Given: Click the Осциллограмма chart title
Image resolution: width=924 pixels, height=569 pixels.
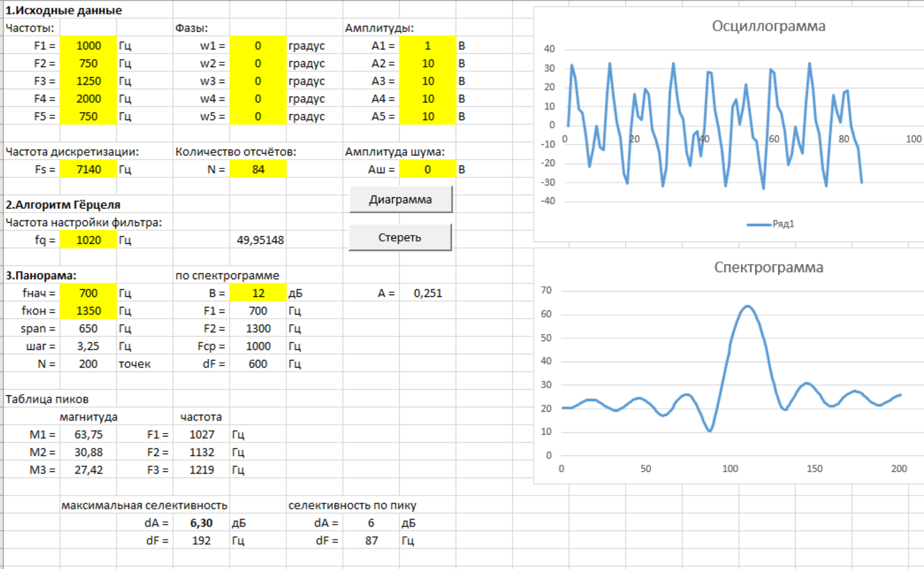Looking at the screenshot, I should tap(768, 27).
